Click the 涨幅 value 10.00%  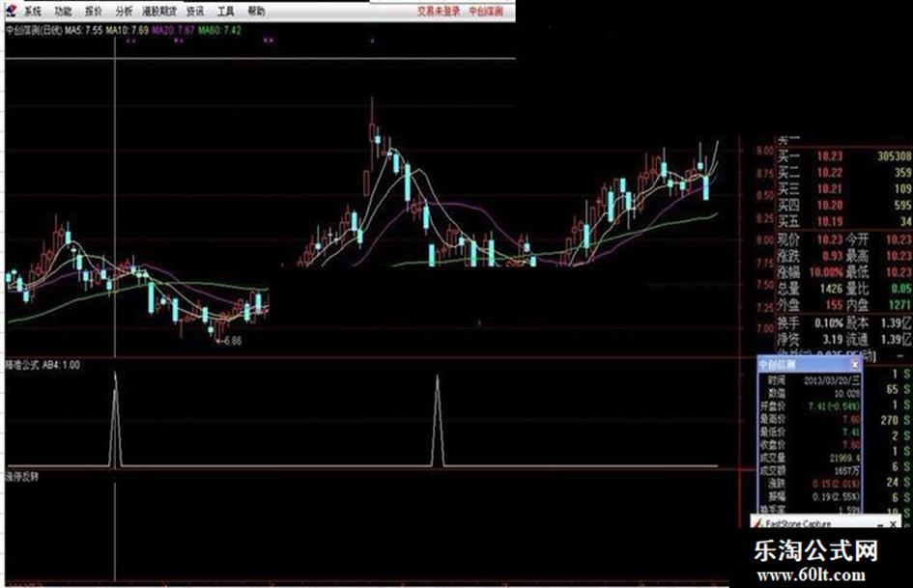tap(826, 272)
